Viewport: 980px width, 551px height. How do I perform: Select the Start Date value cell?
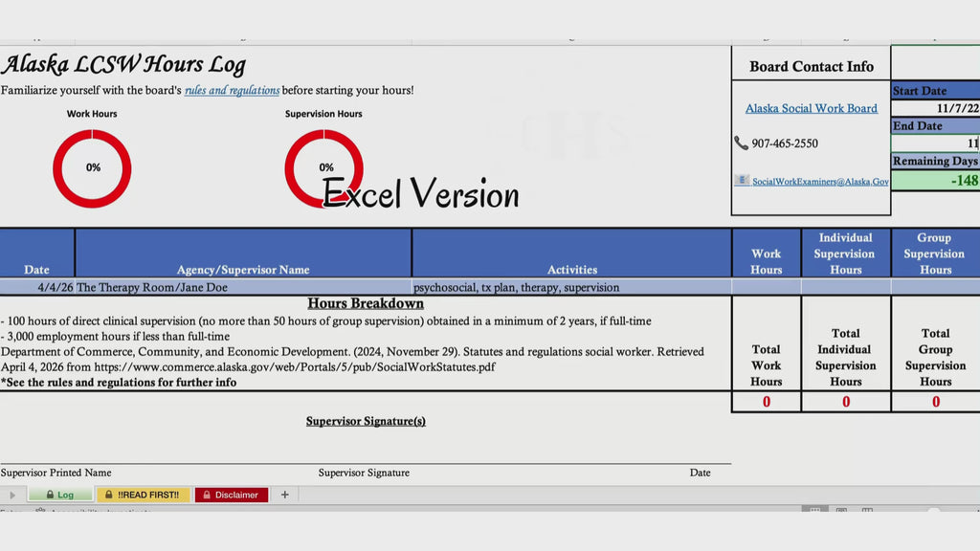pos(935,109)
